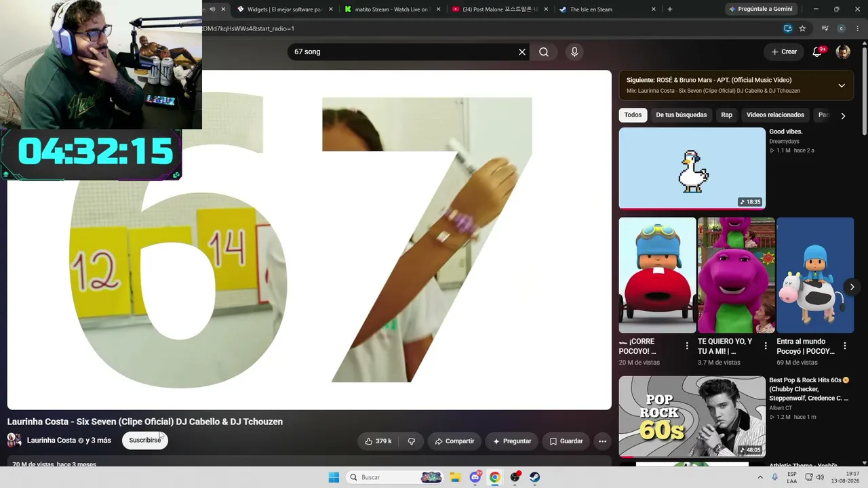Close the Widgets browser tab

pyautogui.click(x=330, y=9)
